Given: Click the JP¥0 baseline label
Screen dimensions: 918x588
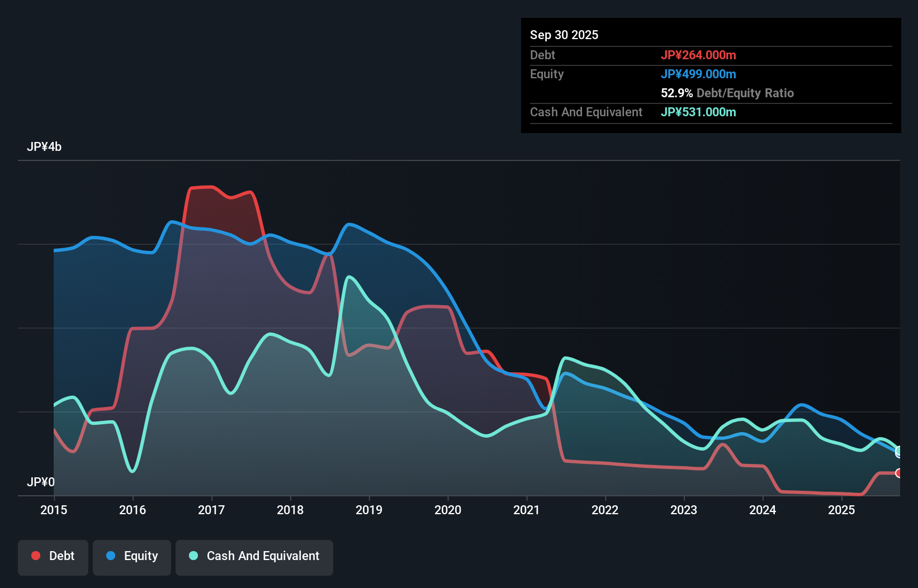Looking at the screenshot, I should point(41,482).
